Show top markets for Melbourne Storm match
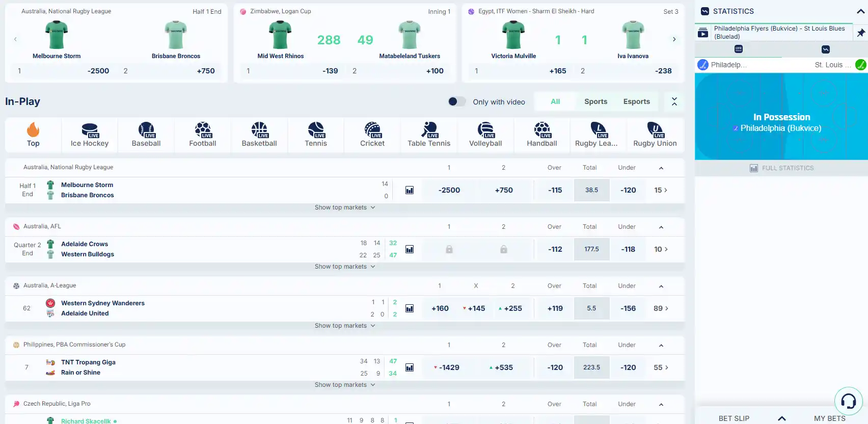The height and width of the screenshot is (424, 868). pyautogui.click(x=345, y=207)
